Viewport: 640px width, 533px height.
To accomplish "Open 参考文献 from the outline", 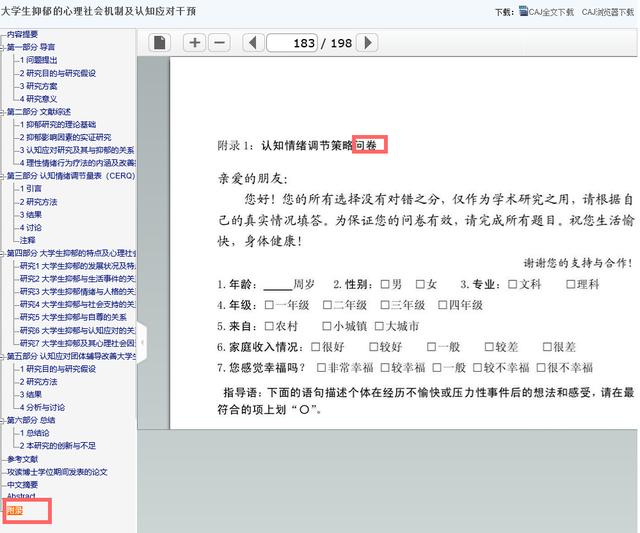I will point(23,459).
